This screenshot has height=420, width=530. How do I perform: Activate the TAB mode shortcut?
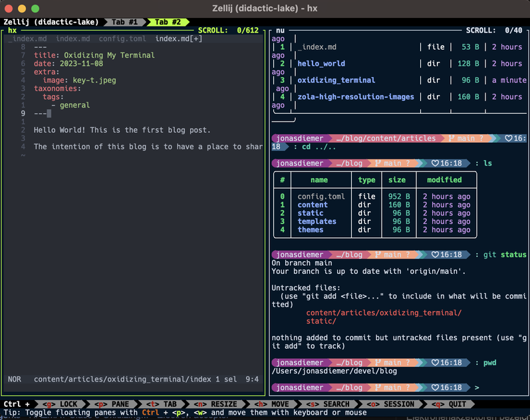[x=162, y=404]
